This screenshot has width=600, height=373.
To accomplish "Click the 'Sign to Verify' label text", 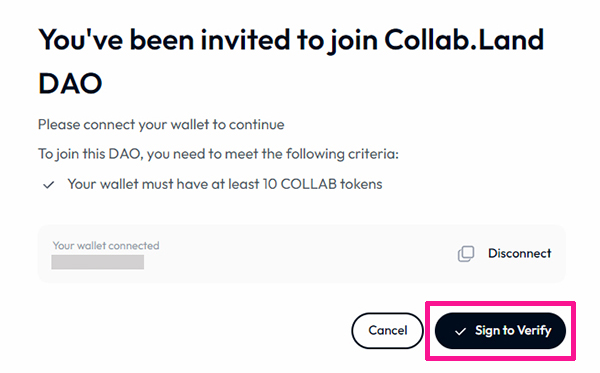I will [513, 331].
